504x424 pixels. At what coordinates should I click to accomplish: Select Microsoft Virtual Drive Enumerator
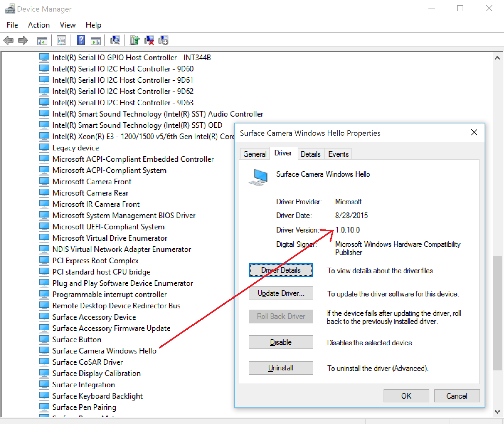click(110, 238)
